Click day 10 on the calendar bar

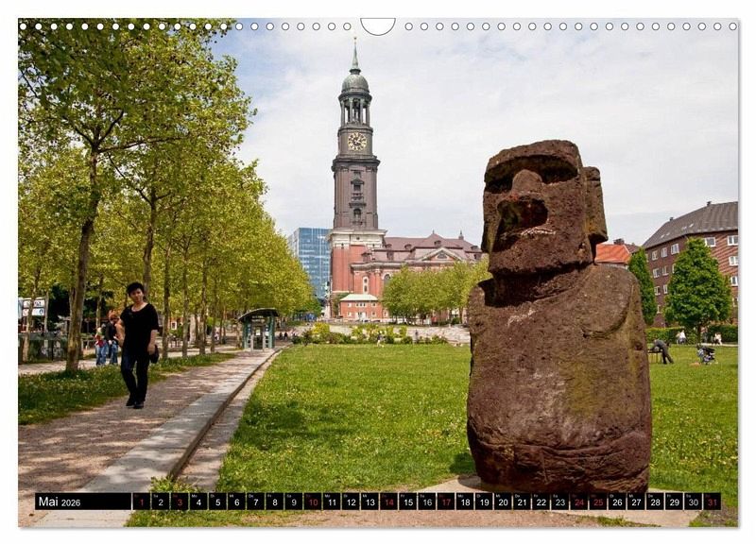point(312,502)
